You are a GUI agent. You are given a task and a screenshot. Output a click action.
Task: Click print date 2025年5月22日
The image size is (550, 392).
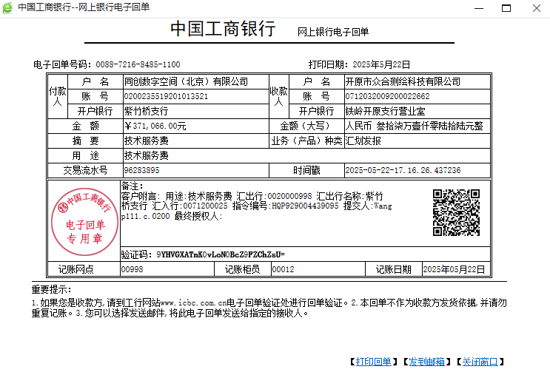click(x=381, y=64)
